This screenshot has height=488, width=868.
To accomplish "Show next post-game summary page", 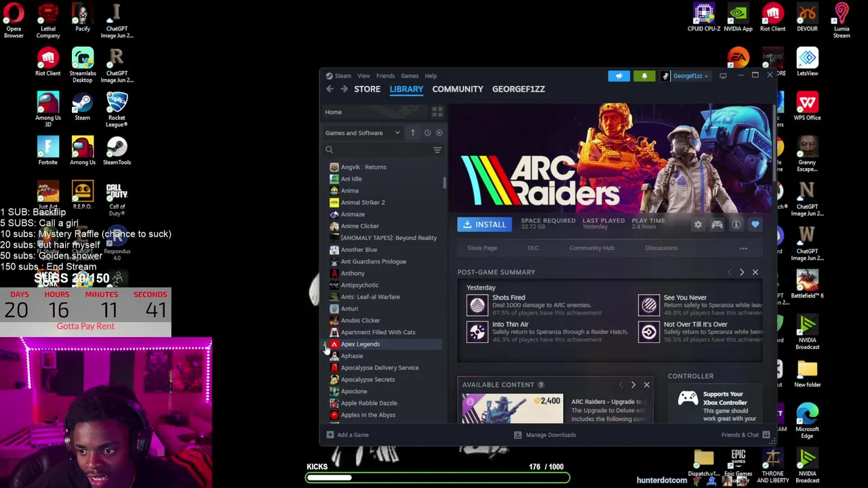I will click(741, 272).
